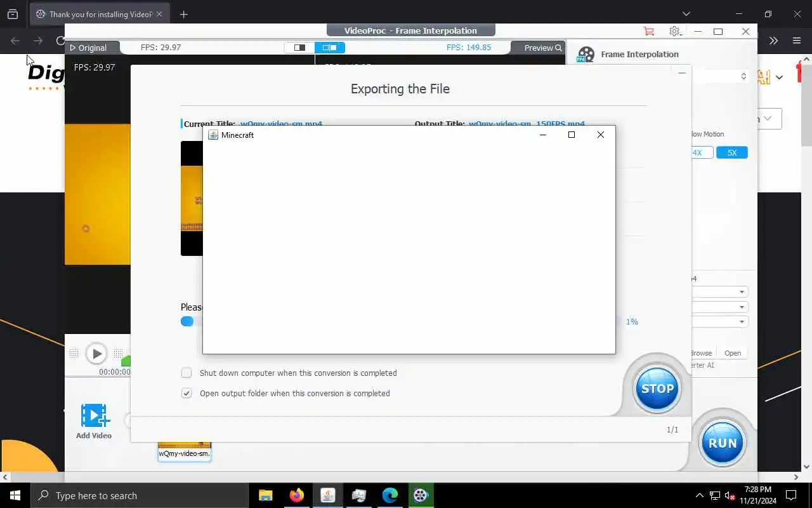Open the Windows notification center
Image resolution: width=812 pixels, height=508 pixels.
click(x=791, y=495)
